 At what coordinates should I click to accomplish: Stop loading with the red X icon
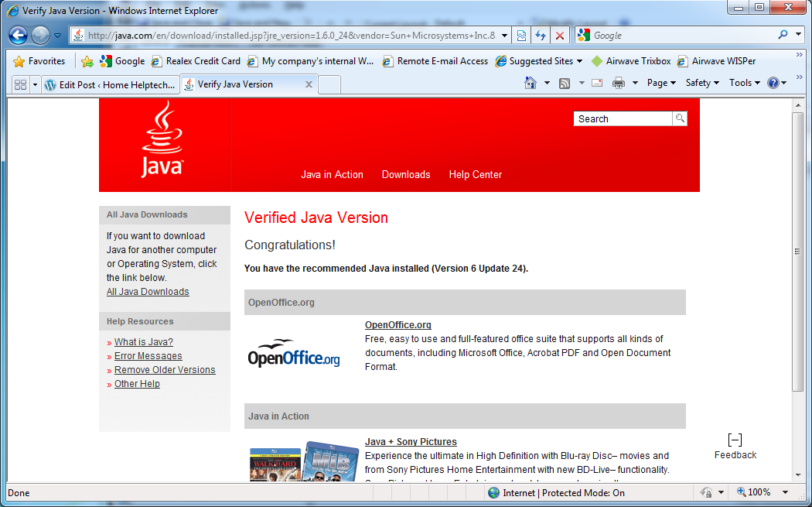point(560,36)
